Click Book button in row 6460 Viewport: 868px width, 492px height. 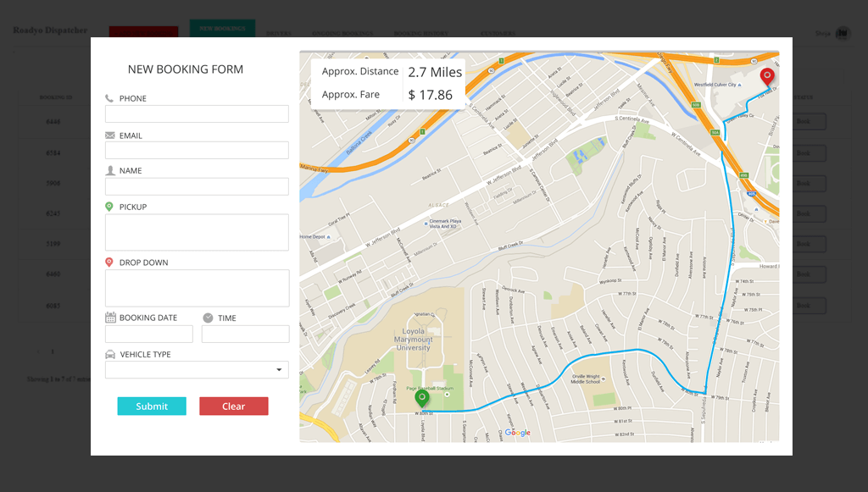tap(809, 274)
